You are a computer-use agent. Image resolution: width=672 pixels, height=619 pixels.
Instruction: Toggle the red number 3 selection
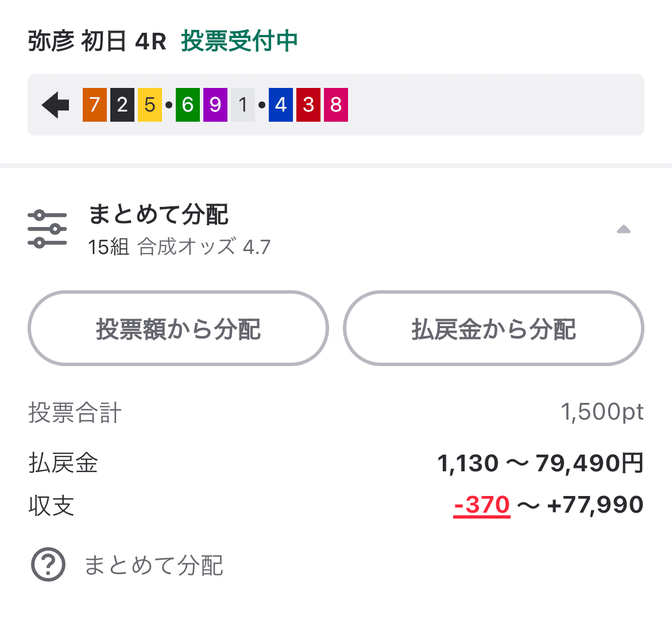(308, 105)
